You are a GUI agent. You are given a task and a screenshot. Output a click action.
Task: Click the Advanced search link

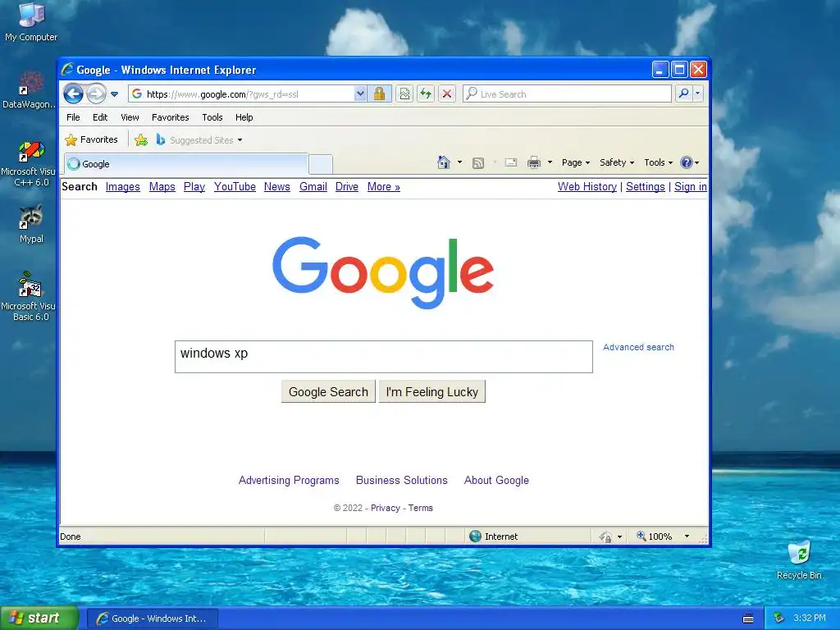638,347
